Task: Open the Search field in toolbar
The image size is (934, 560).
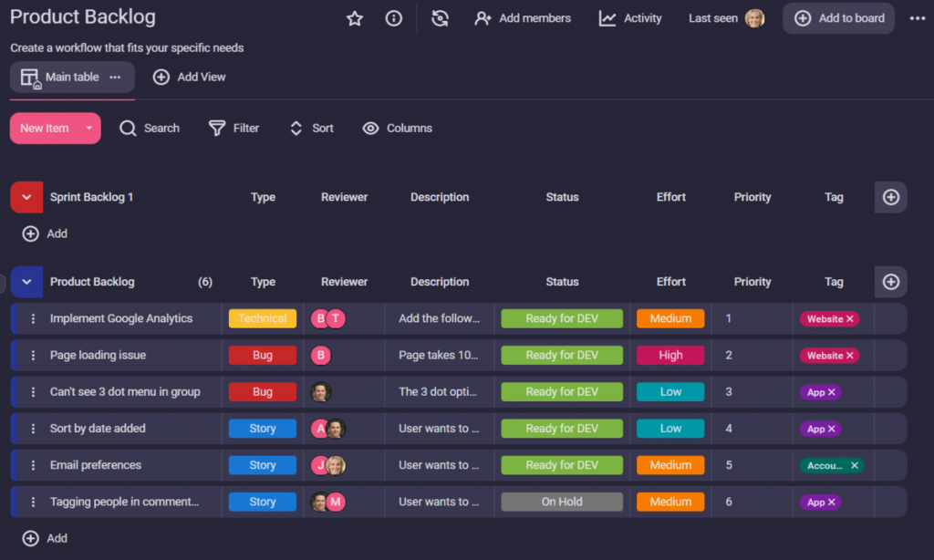Action: coord(150,129)
